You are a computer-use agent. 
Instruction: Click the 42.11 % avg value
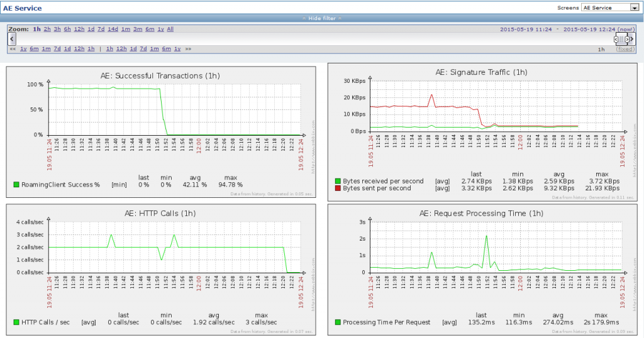pos(195,185)
